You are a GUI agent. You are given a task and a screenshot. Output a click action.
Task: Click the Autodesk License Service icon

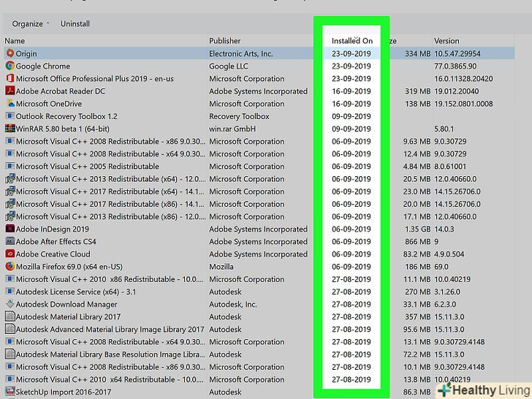(9, 292)
